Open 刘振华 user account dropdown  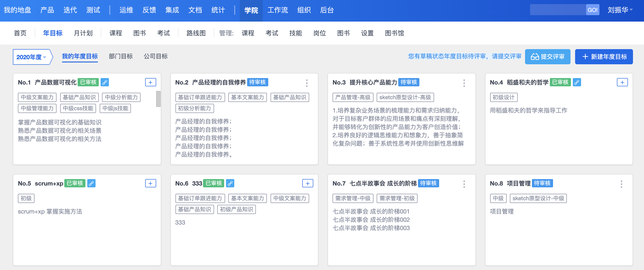[620, 10]
